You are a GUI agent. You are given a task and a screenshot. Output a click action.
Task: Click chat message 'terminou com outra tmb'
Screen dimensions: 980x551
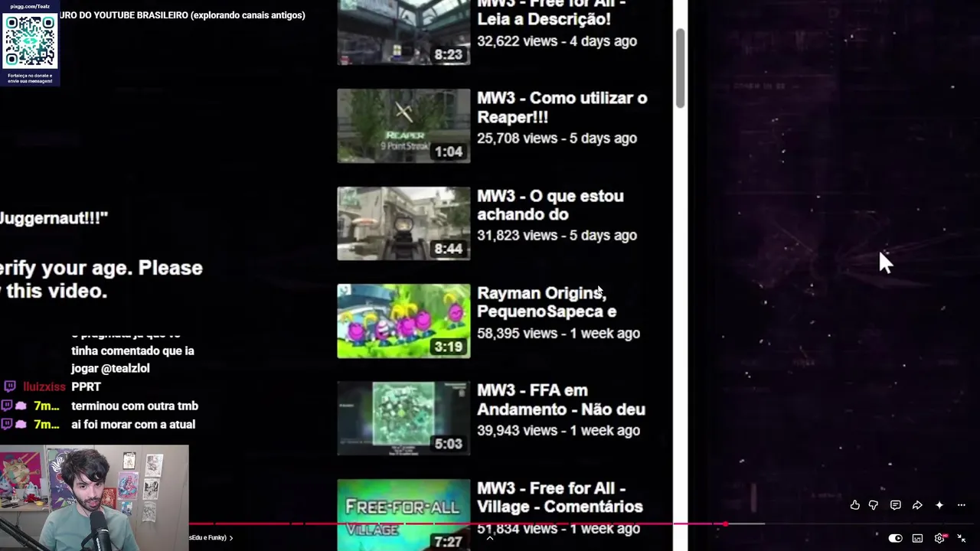[135, 406]
